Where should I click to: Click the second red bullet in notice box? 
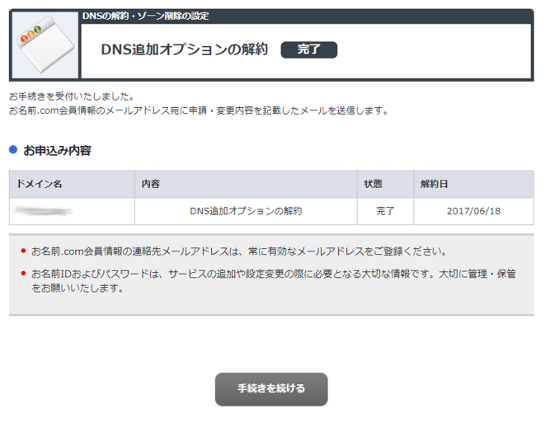pos(23,273)
